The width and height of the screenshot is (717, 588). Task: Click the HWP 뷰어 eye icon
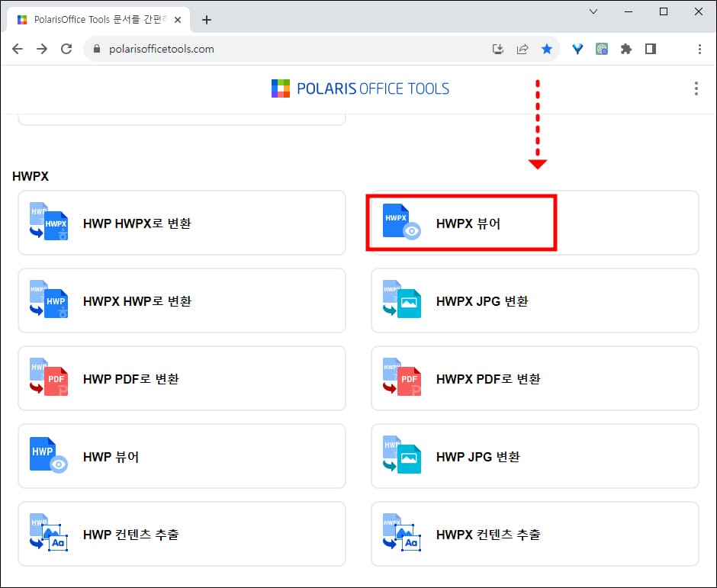pos(49,455)
